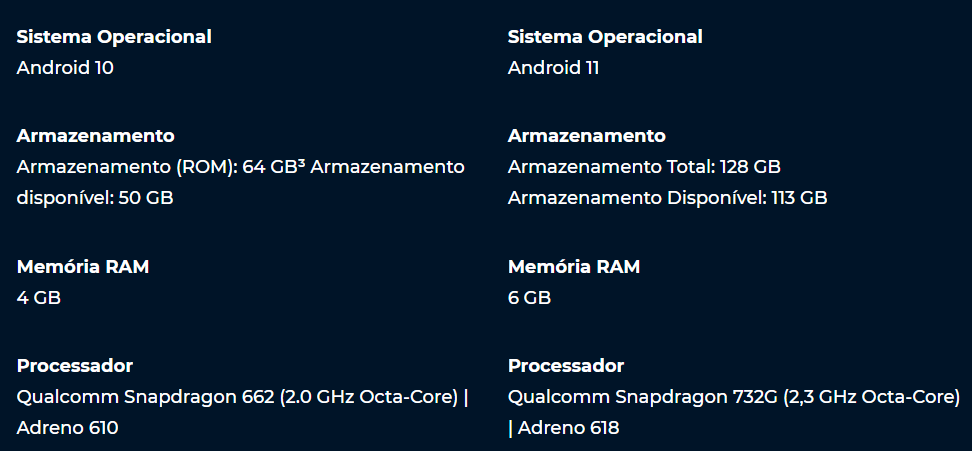Click the Processador heading above Snapdragon 662
Screen dimensions: 972x451
click(75, 366)
